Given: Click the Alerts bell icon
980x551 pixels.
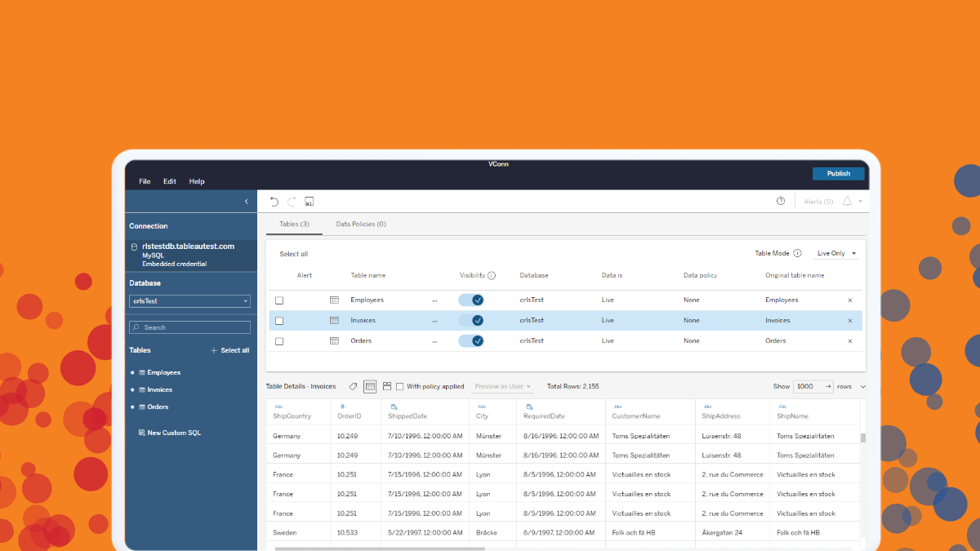Looking at the screenshot, I should pos(847,201).
